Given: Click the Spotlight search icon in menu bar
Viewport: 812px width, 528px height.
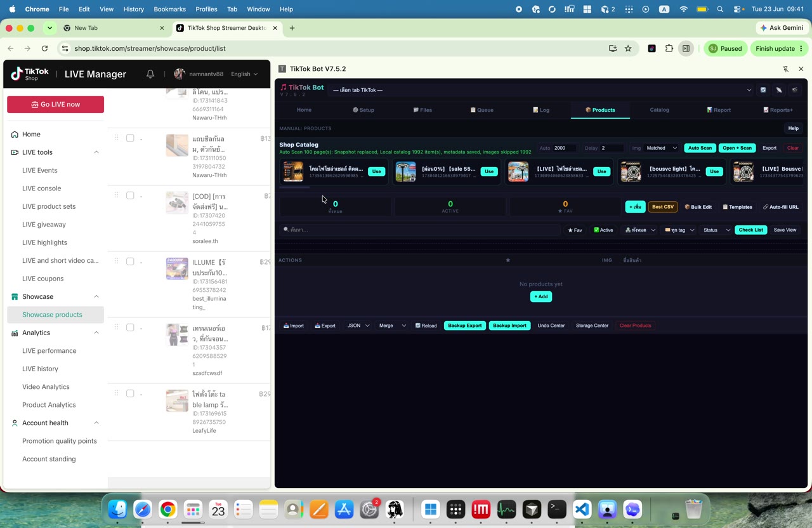Looking at the screenshot, I should pyautogui.click(x=720, y=10).
